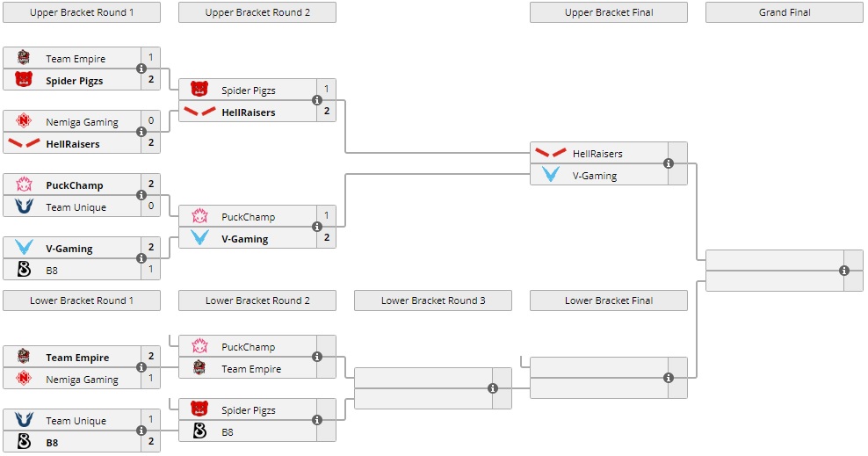
Task: Click the V-Gaming logo in Upper Bracket Final
Action: [551, 175]
